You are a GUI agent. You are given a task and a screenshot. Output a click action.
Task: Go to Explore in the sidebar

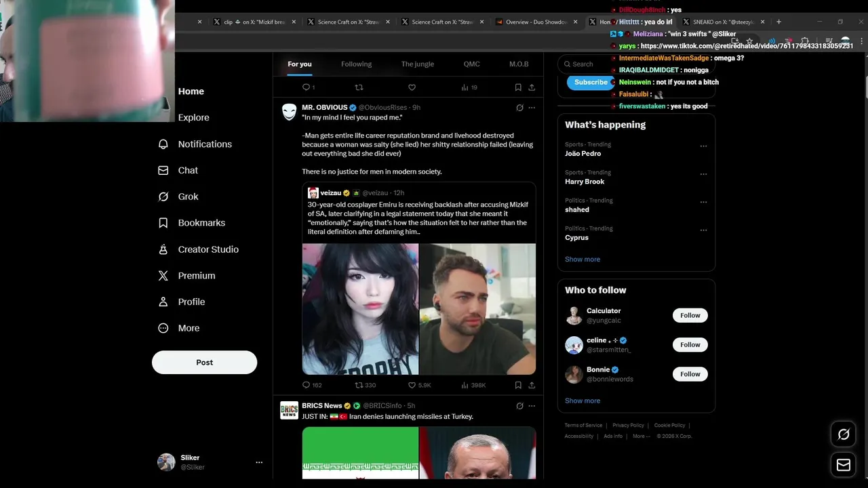[x=194, y=118]
